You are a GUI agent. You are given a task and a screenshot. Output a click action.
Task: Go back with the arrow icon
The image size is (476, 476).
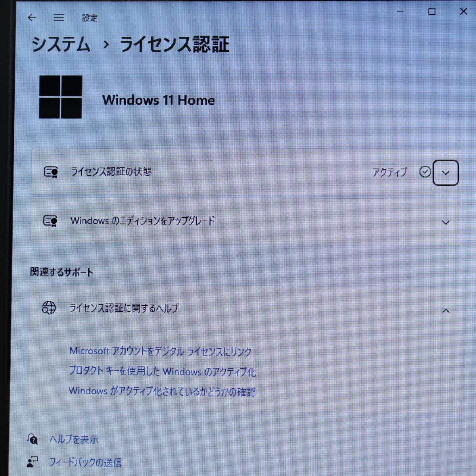32,17
